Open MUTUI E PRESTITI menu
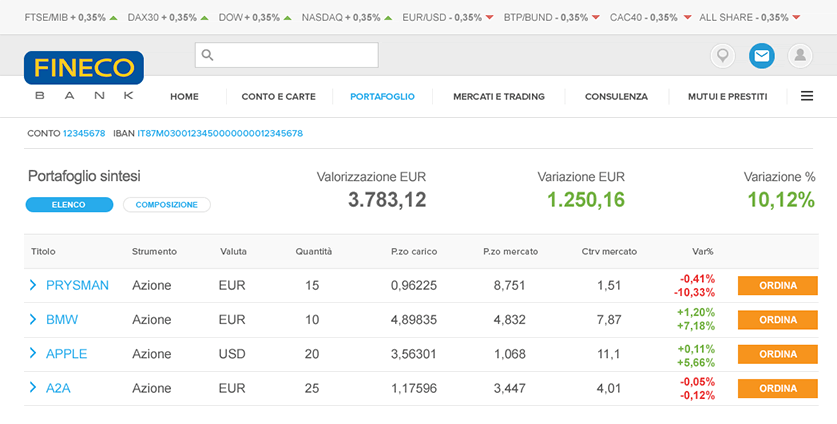Screen dimensions: 837x424 point(728,97)
